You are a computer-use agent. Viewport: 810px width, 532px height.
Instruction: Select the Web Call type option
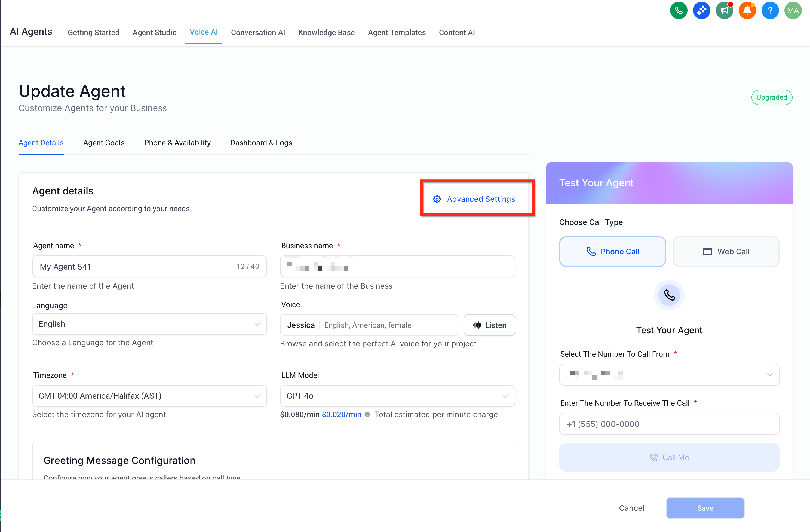click(726, 252)
